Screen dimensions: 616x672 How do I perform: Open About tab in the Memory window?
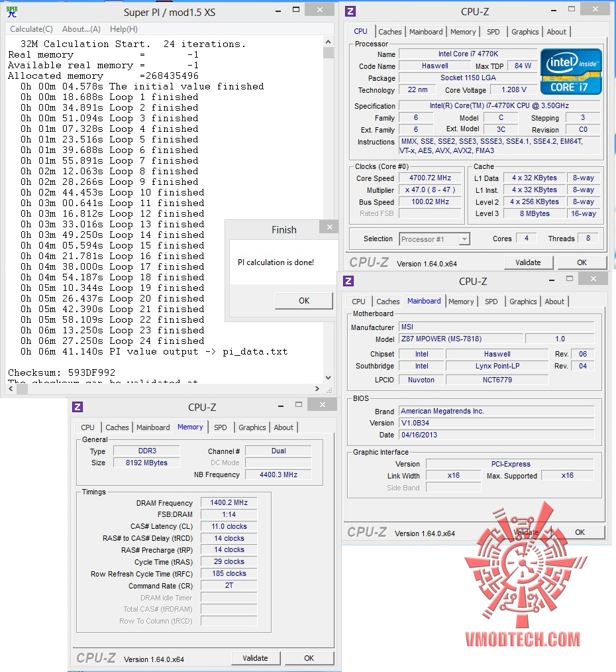click(x=283, y=427)
